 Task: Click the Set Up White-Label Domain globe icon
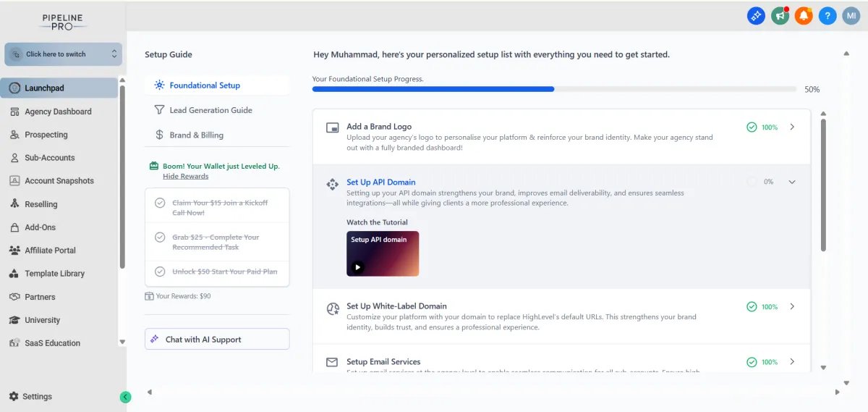[x=333, y=308]
